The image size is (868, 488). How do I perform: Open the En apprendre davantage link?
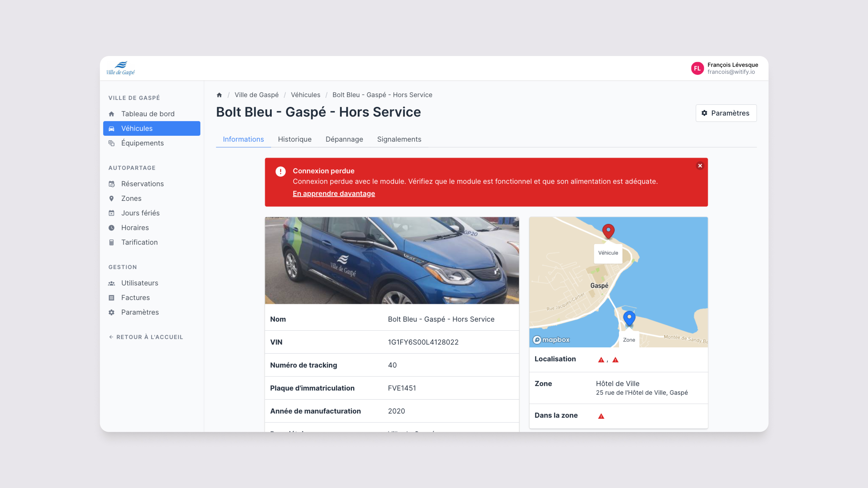(334, 193)
